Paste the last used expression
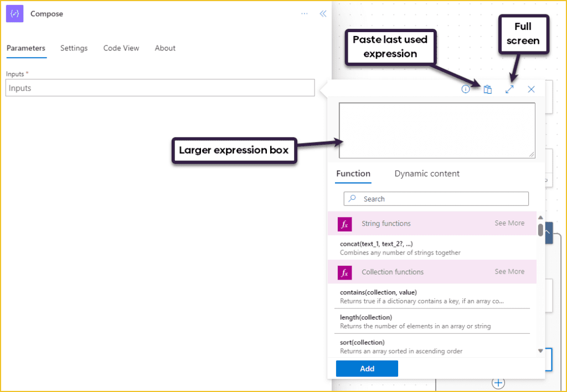This screenshot has width=567, height=392. pos(488,89)
